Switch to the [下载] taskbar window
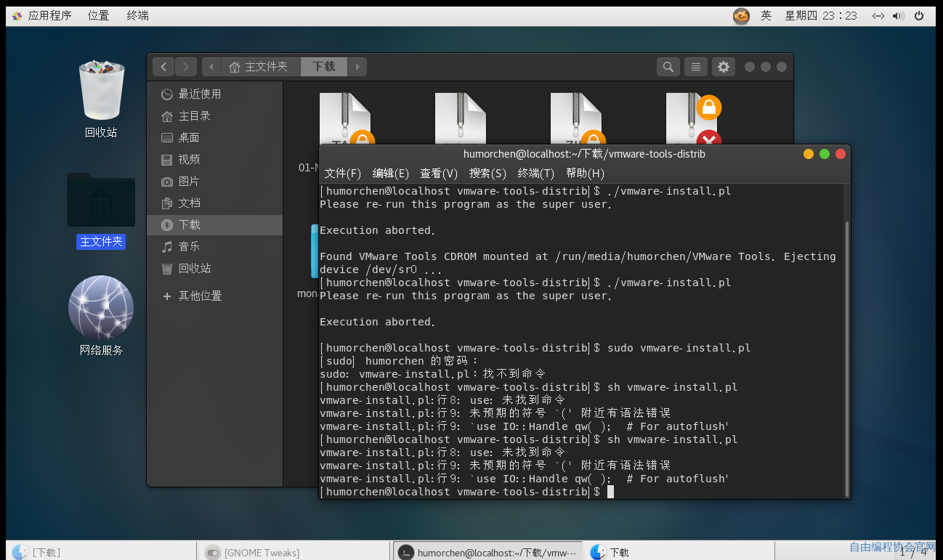The image size is (943, 560). click(100, 552)
